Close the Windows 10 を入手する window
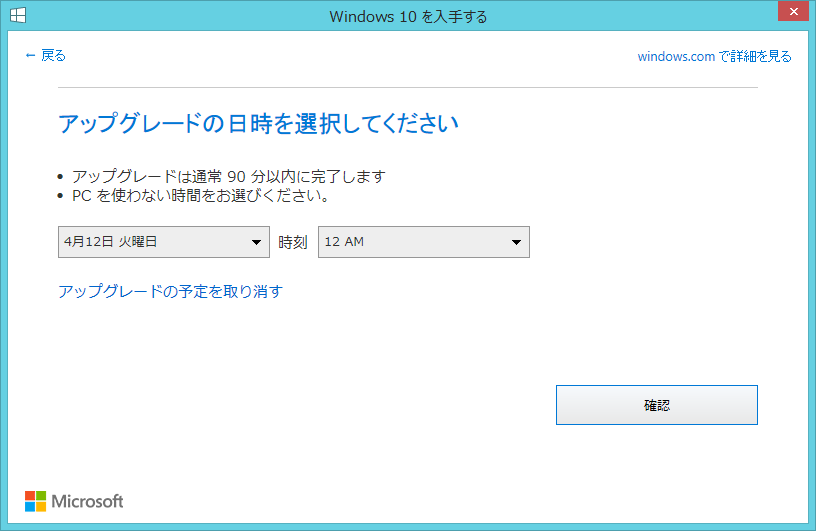The height and width of the screenshot is (531, 816). 793,11
